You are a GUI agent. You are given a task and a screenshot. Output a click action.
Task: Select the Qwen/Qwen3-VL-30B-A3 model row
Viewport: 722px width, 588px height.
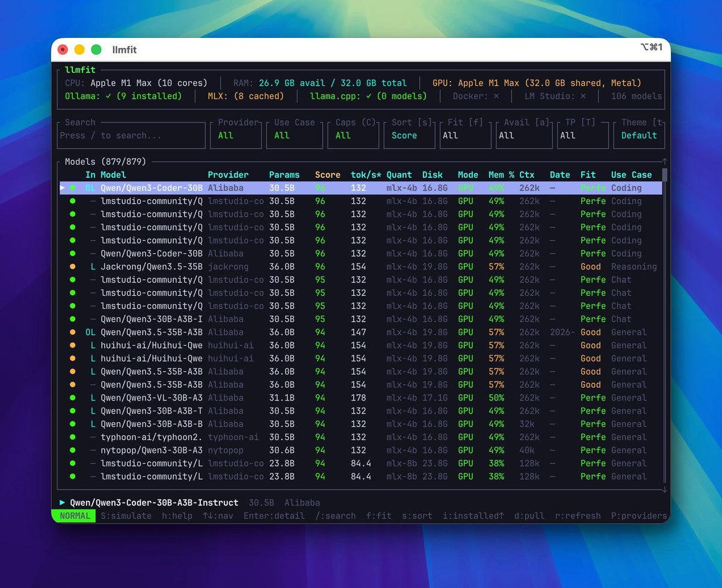click(x=361, y=398)
